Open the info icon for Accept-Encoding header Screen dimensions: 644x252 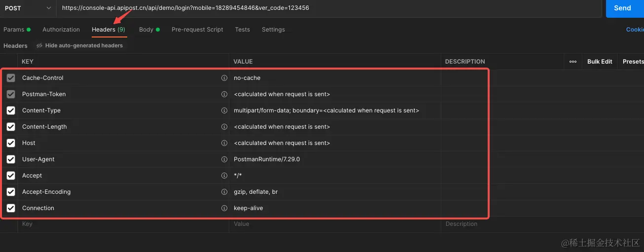pyautogui.click(x=224, y=192)
